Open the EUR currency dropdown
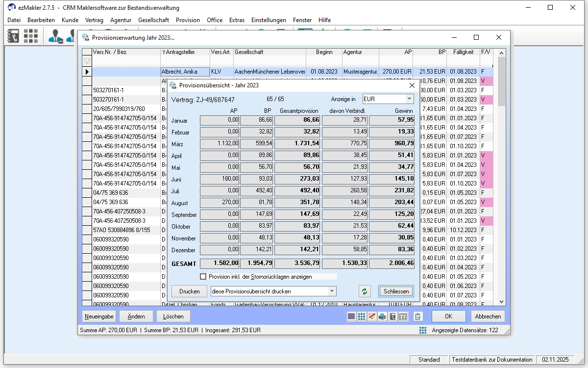This screenshot has width=588, height=368. coord(409,99)
